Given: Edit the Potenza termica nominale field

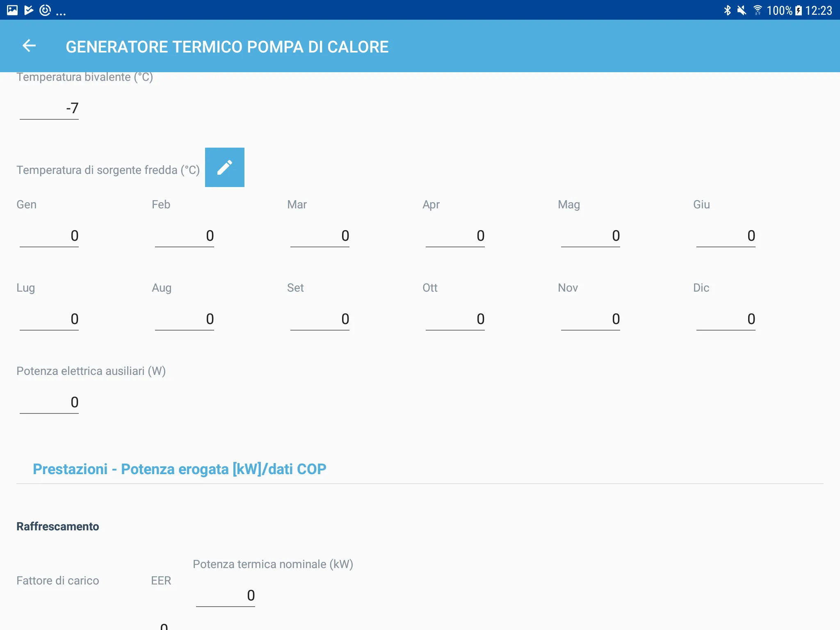Looking at the screenshot, I should point(226,596).
